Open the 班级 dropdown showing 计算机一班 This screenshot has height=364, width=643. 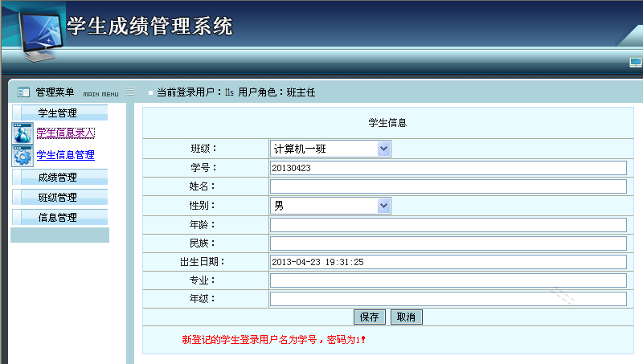coord(330,149)
